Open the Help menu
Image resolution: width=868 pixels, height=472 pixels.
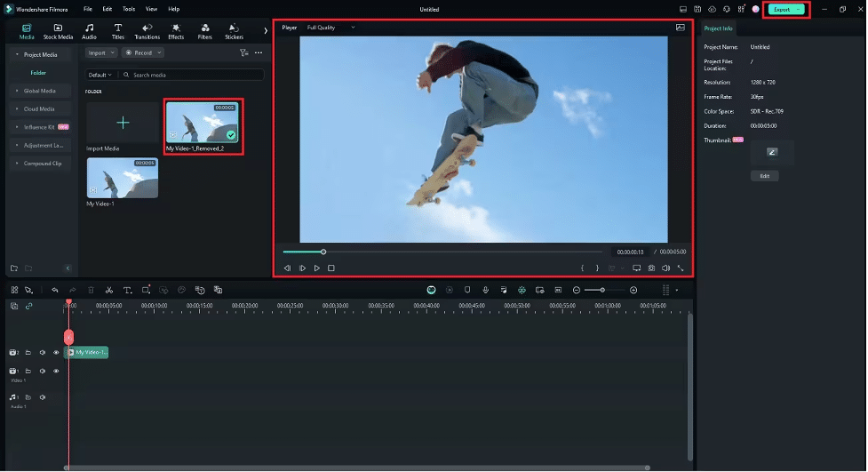(x=174, y=9)
